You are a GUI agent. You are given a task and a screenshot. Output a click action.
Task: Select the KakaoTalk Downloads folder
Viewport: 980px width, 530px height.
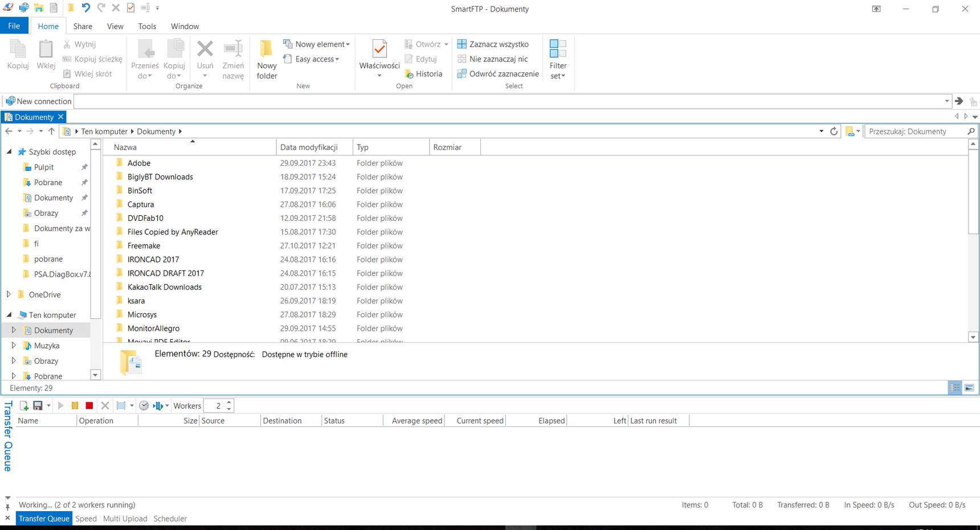(x=165, y=287)
